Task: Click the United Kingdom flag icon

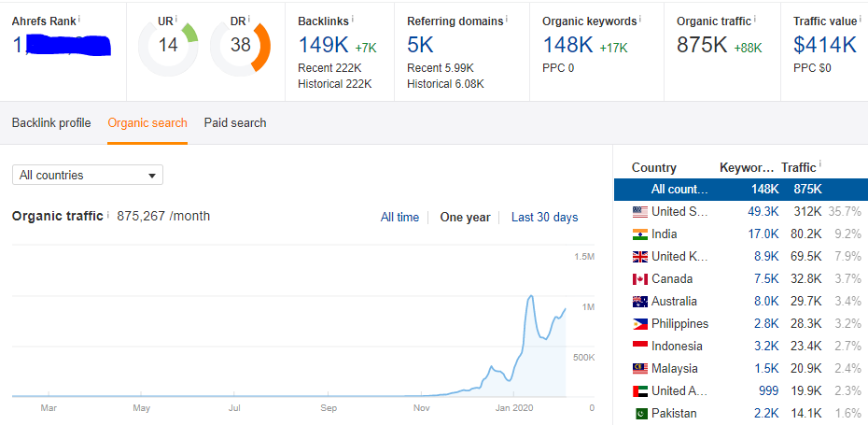Action: pos(640,257)
